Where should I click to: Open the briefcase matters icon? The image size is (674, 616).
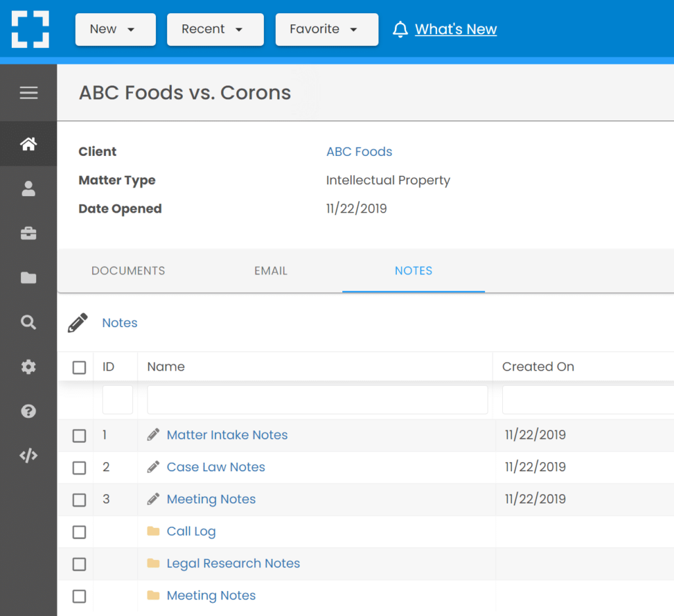click(28, 234)
